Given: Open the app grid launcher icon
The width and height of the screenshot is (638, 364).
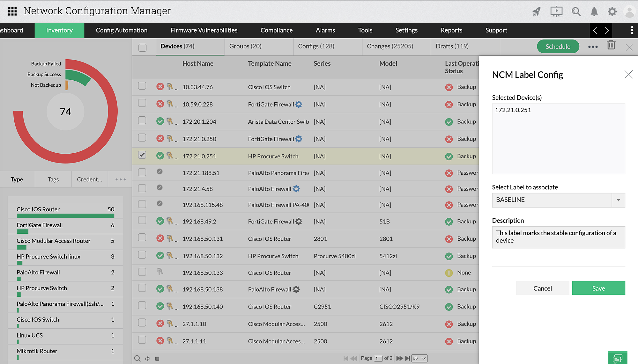Looking at the screenshot, I should point(12,11).
